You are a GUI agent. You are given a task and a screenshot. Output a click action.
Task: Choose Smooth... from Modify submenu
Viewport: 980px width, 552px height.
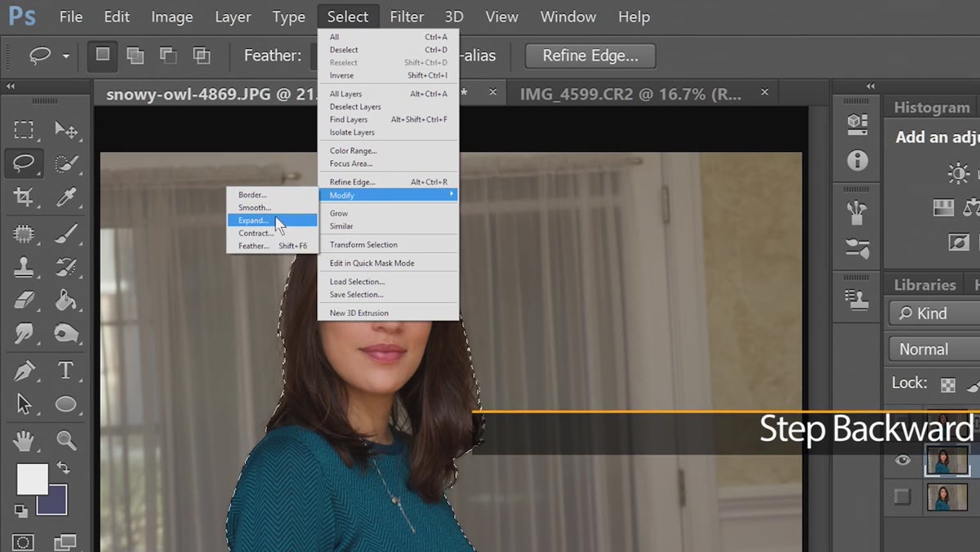(272, 207)
